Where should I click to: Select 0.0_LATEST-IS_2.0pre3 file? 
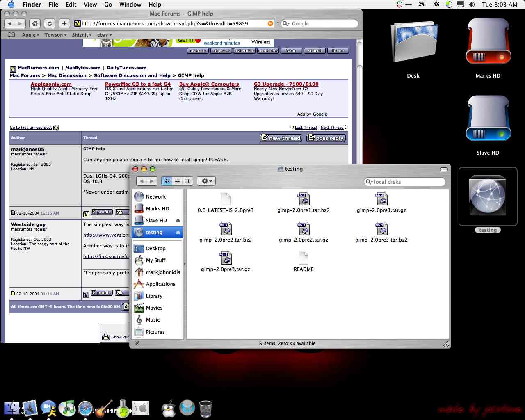coord(226,203)
